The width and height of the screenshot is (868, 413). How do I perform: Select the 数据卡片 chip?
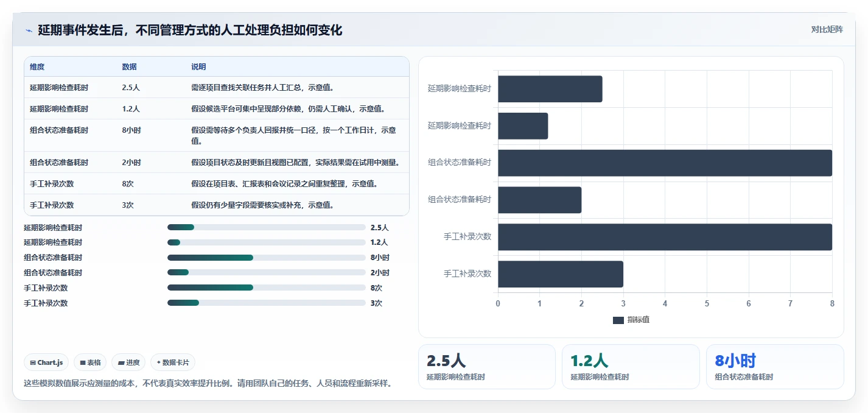(173, 362)
